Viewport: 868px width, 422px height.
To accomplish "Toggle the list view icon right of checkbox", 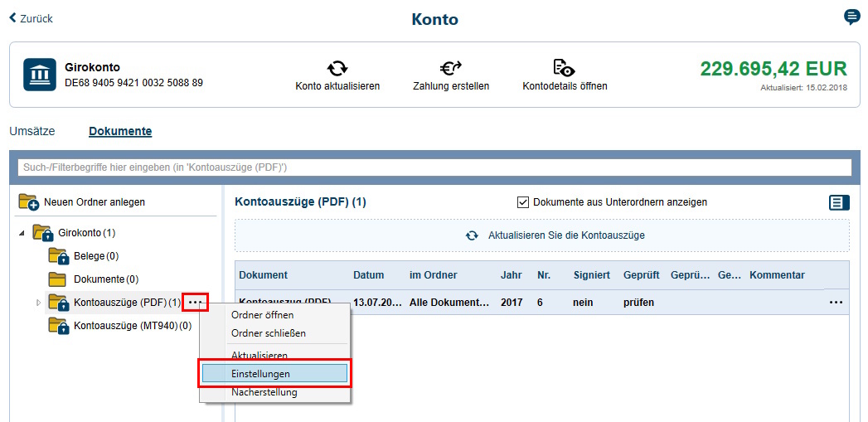I will (839, 202).
